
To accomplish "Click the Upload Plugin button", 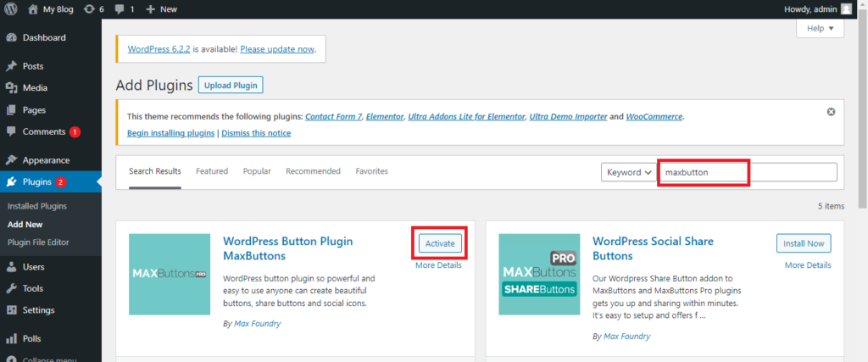I will [231, 86].
